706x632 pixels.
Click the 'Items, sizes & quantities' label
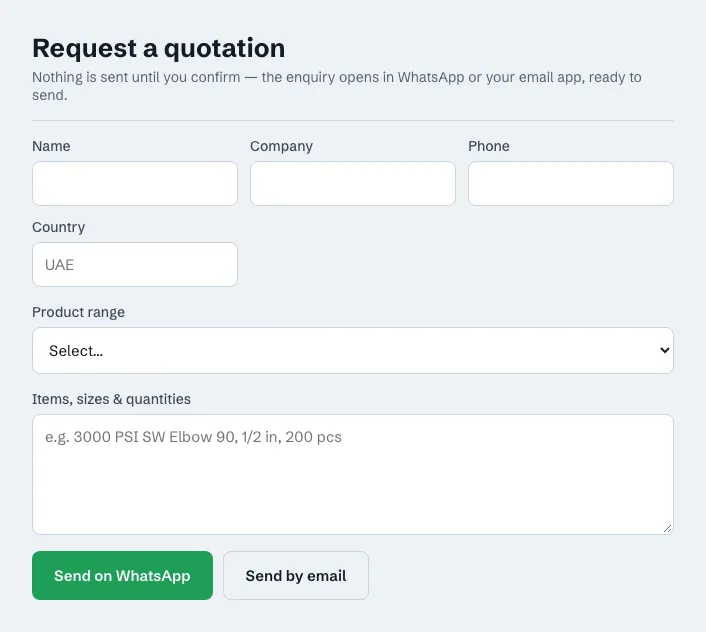tap(111, 399)
